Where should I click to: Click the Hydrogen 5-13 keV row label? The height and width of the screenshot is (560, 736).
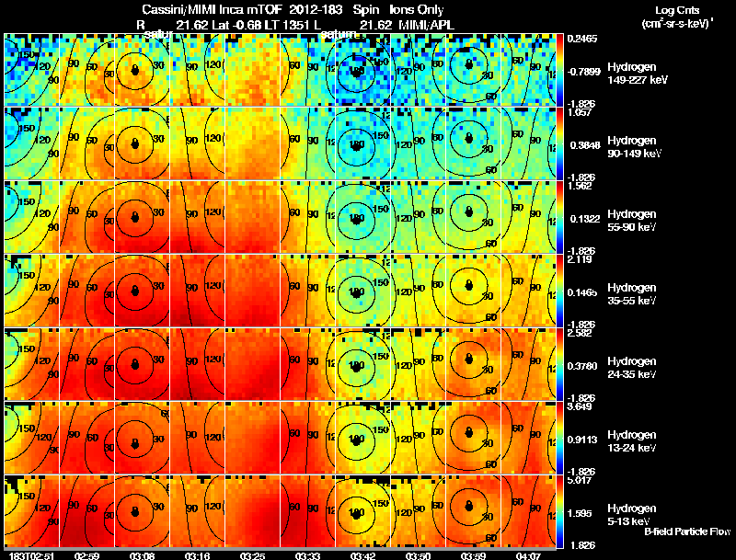(x=632, y=515)
